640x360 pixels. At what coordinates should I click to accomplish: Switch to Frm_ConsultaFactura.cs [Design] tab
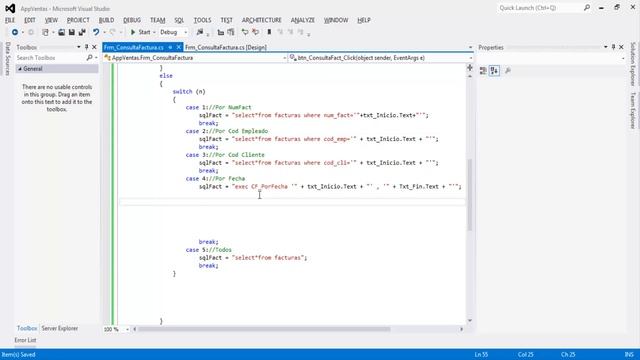[x=226, y=47]
